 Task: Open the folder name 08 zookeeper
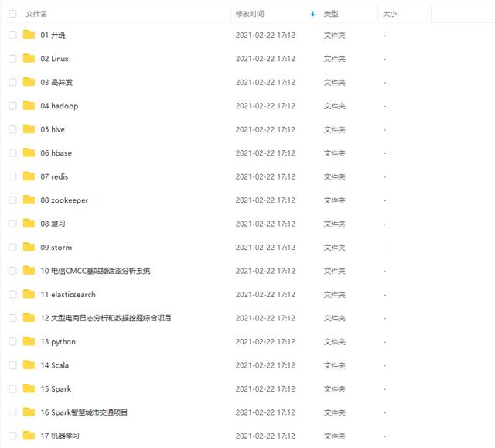(64, 200)
